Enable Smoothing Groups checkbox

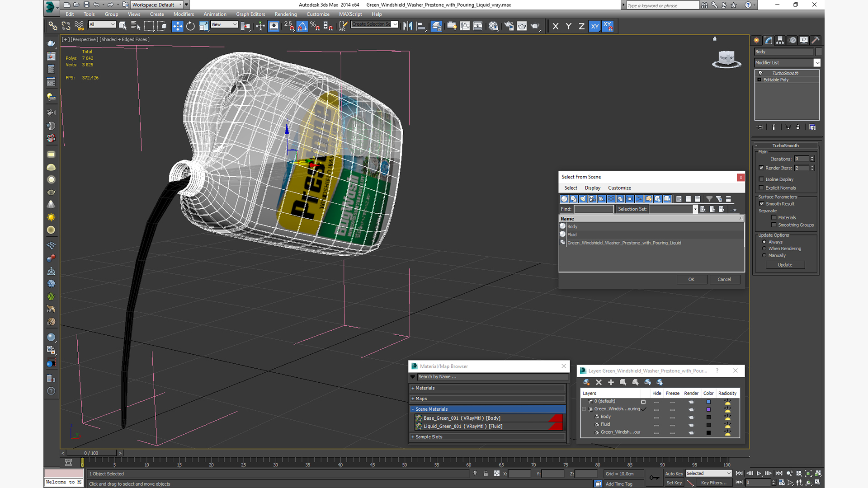[x=774, y=225]
